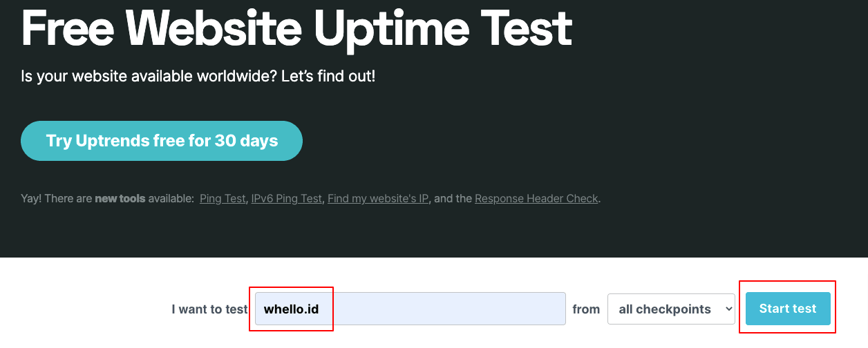Click the Free Website Uptime Test heading
This screenshot has height=348, width=868.
(x=296, y=28)
